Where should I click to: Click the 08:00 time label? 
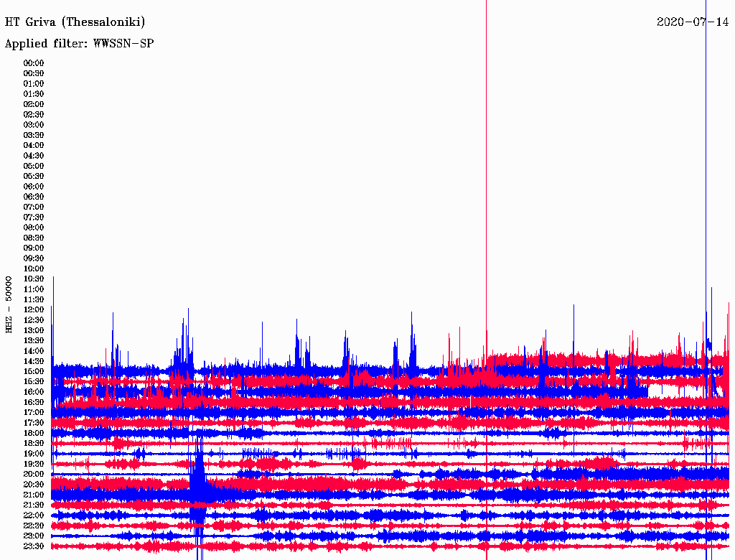tap(34, 228)
